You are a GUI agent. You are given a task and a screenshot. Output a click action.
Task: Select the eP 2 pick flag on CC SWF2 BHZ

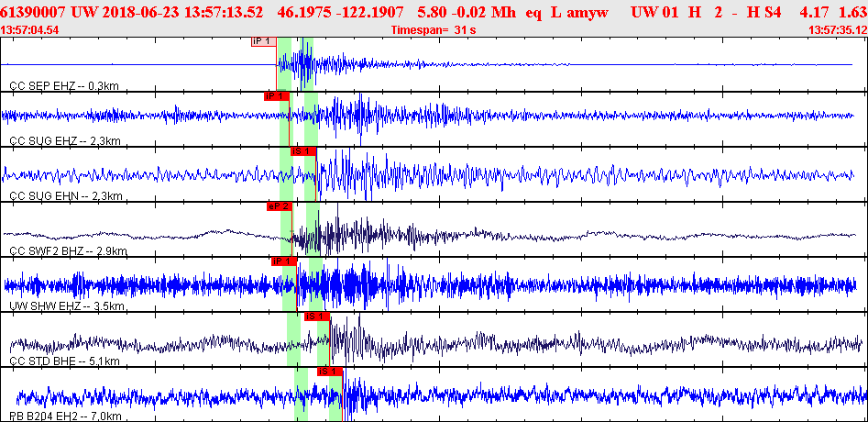point(279,206)
